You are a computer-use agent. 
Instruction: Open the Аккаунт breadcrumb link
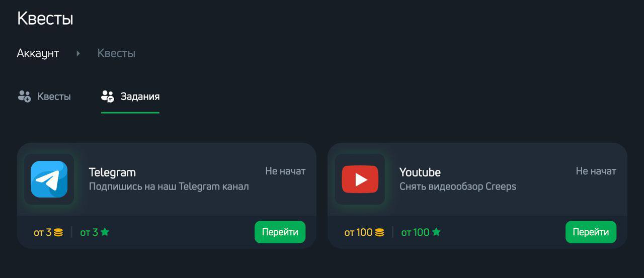click(x=38, y=53)
